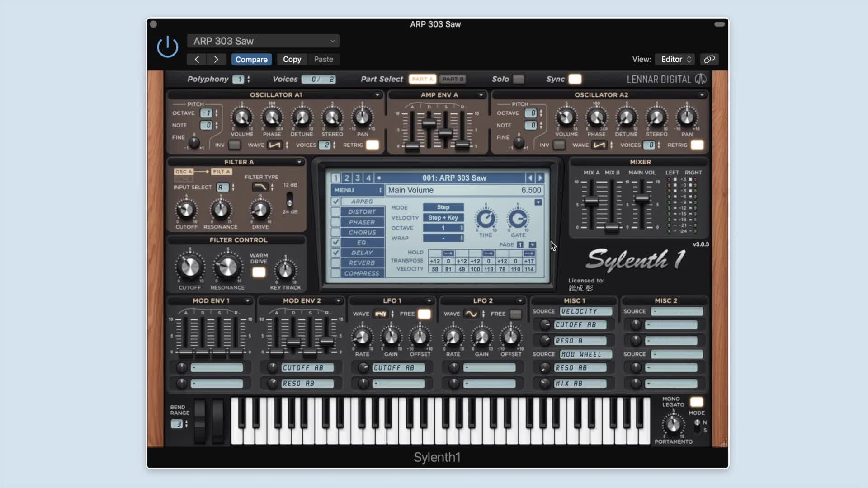The height and width of the screenshot is (488, 868).
Task: Go to the next preset arrow
Action: click(216, 59)
